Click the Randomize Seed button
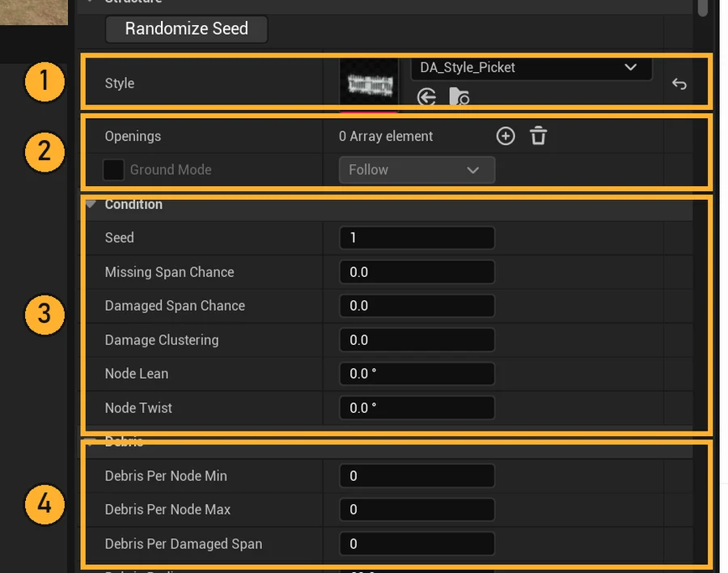The image size is (728, 573). click(187, 29)
